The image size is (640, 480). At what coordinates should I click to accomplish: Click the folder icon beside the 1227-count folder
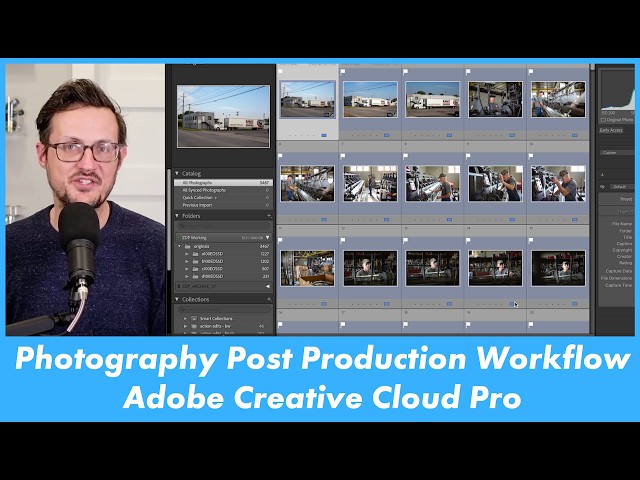click(x=196, y=254)
